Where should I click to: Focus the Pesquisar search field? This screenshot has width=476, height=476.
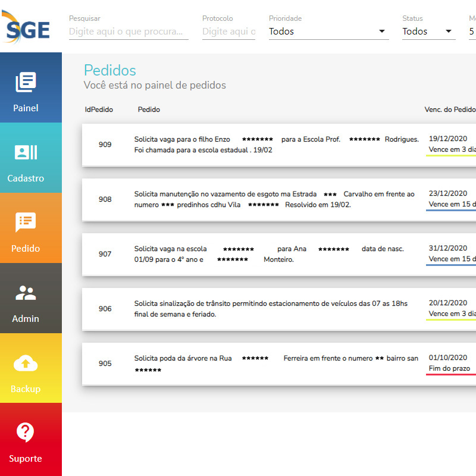129,32
